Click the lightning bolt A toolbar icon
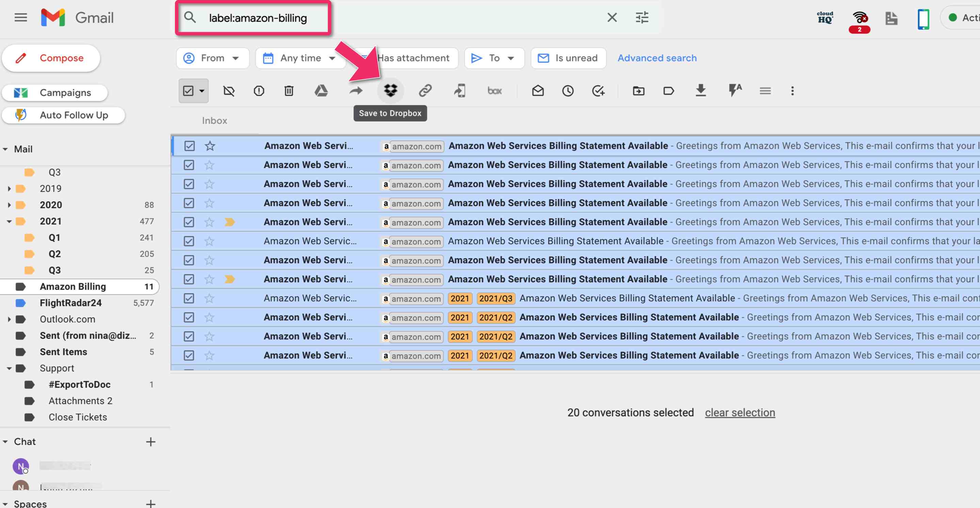Viewport: 980px width, 508px height. [735, 91]
